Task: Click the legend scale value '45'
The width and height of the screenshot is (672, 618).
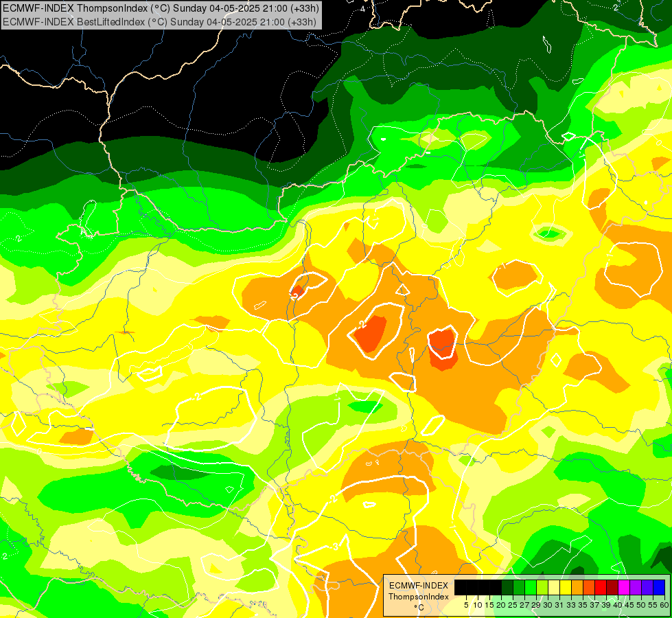Action: tap(629, 605)
